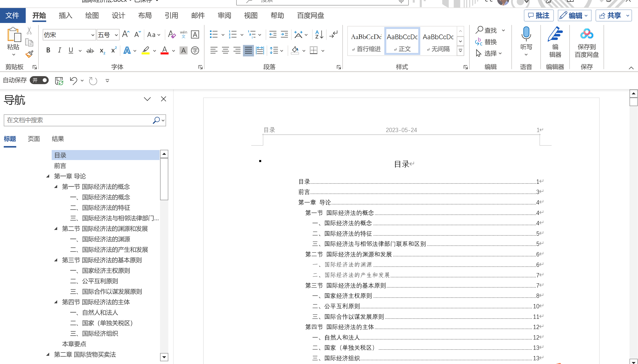Open navigation pane options chevron

coord(147,99)
